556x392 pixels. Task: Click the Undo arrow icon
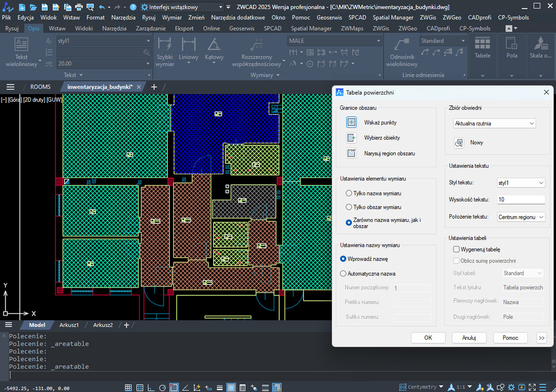pos(102,7)
